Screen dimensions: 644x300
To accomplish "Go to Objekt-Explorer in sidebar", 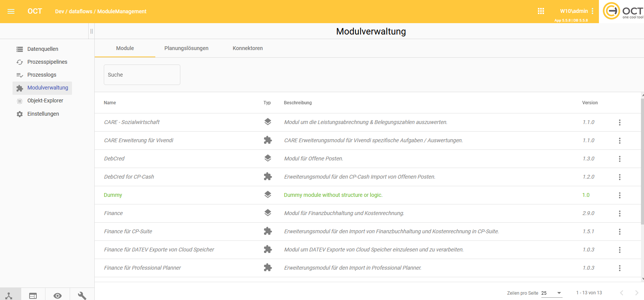I will click(45, 101).
